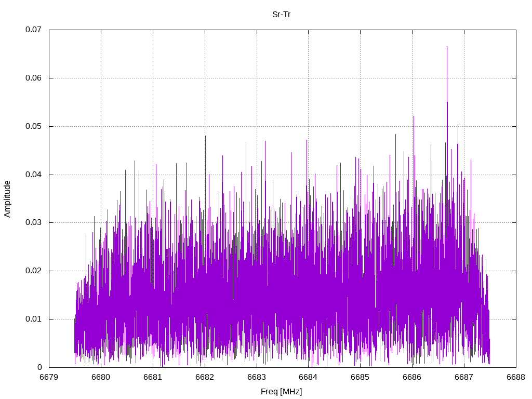Click the x-axis value 6681
The height and width of the screenshot is (399, 532).
tap(153, 377)
